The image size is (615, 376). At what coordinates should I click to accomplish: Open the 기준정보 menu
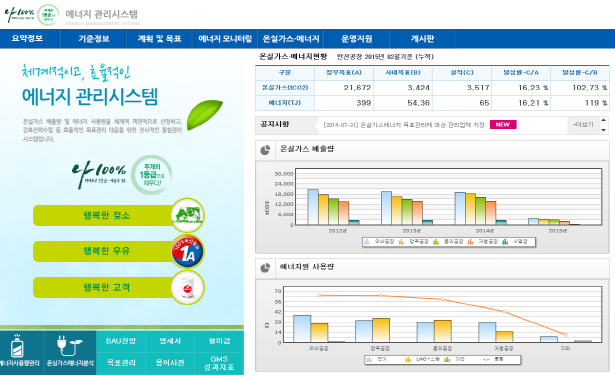pos(94,38)
